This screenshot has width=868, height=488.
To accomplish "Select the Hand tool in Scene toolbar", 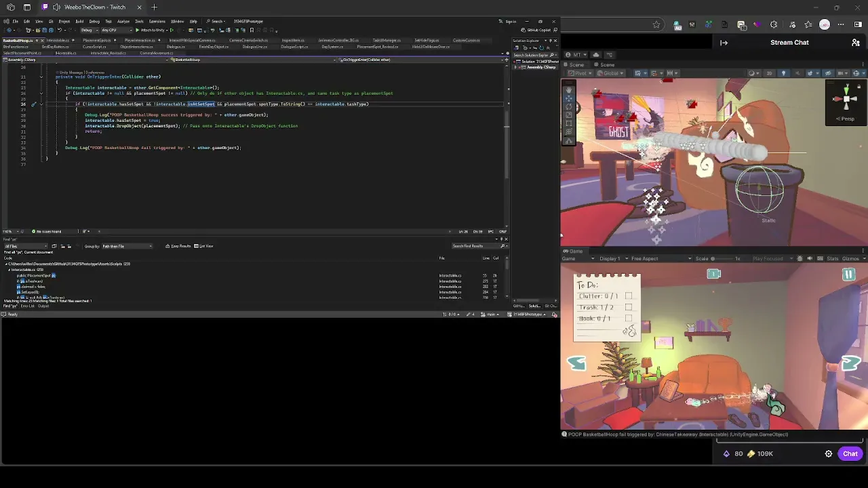I will 569,89.
